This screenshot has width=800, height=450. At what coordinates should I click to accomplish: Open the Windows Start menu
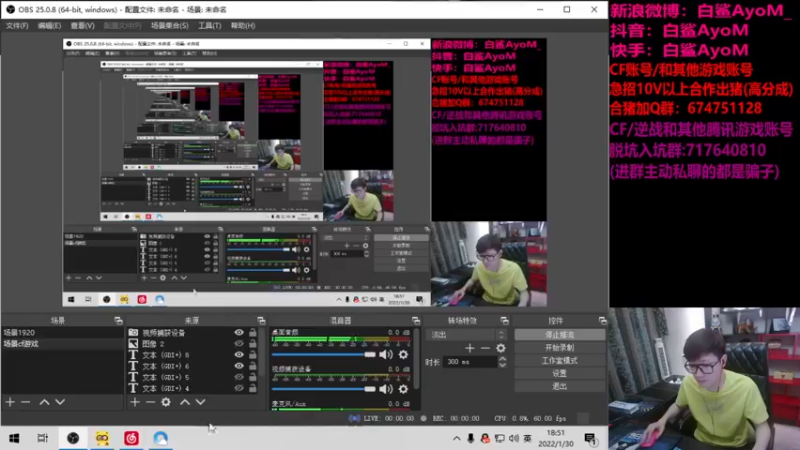[14, 438]
